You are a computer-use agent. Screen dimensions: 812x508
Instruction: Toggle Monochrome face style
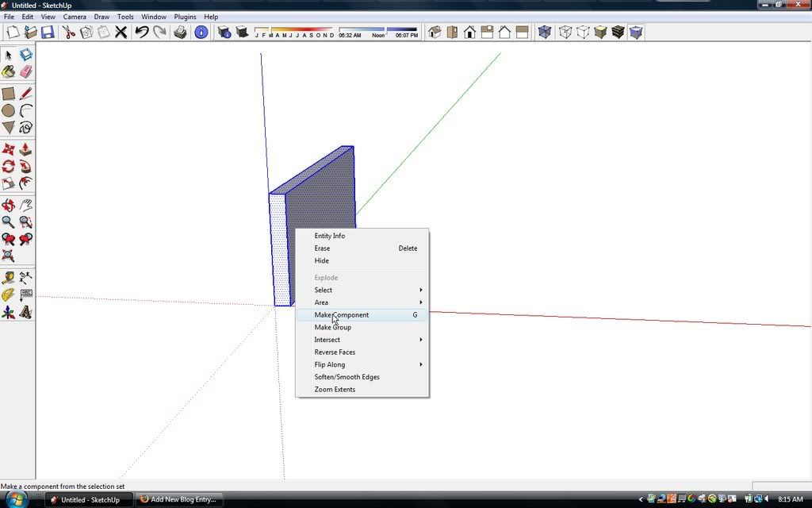[x=636, y=32]
